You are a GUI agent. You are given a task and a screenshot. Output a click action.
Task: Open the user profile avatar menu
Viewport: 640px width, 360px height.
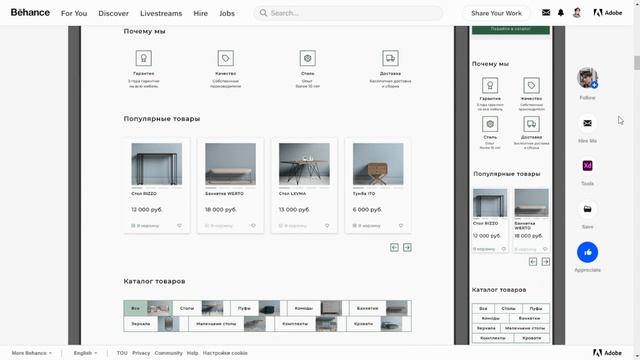(577, 13)
